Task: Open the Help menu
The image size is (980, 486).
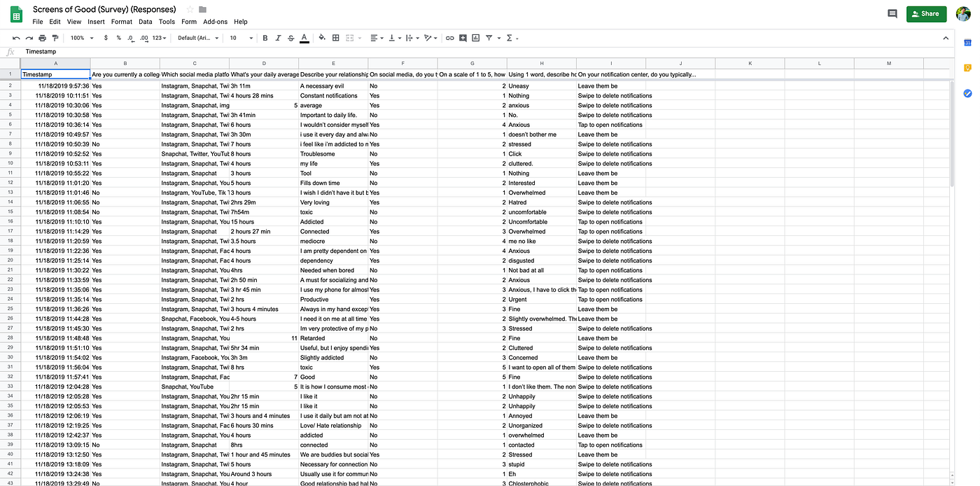Action: point(241,22)
